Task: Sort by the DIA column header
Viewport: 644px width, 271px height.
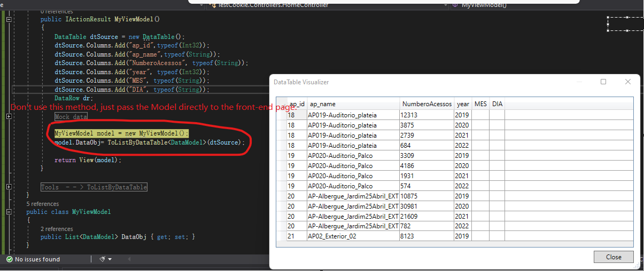Action: pyautogui.click(x=498, y=104)
